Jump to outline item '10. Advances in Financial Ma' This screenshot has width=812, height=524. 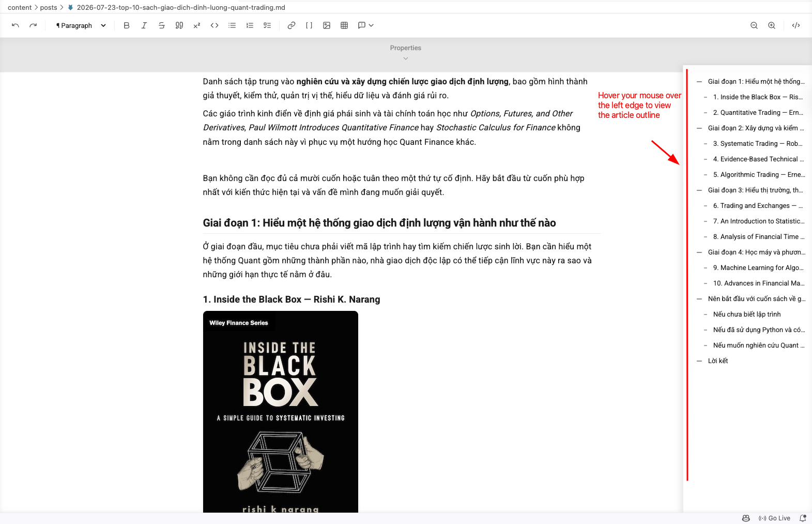coord(759,283)
